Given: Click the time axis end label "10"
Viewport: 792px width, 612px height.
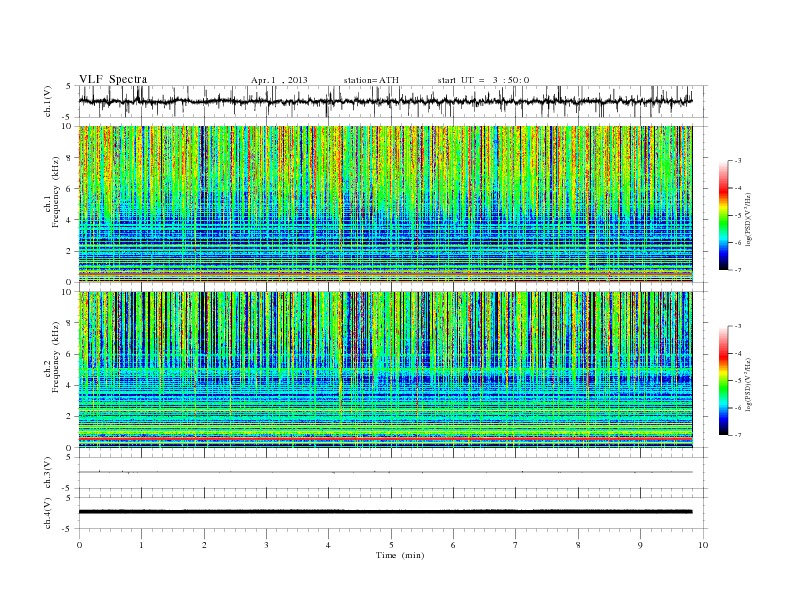Looking at the screenshot, I should pos(703,545).
